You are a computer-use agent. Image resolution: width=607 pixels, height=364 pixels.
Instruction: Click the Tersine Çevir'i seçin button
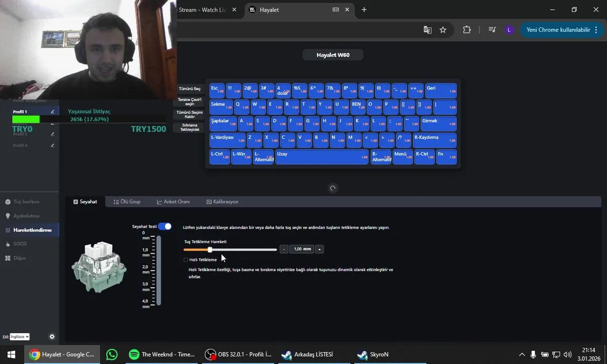coord(190,102)
